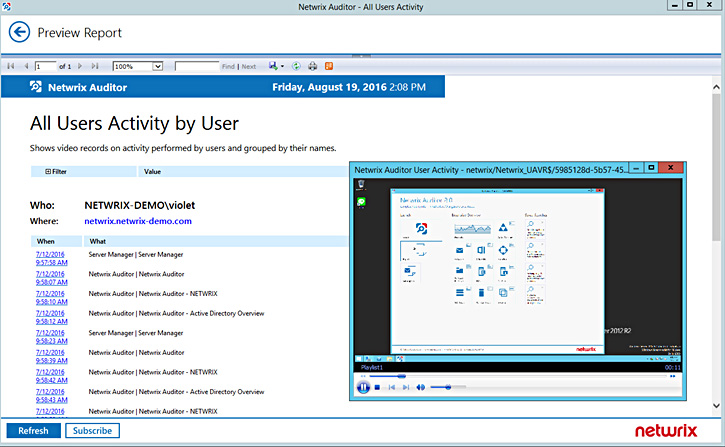Click the netwrix logo at bottom right
This screenshot has height=447, width=725.
coord(666,431)
